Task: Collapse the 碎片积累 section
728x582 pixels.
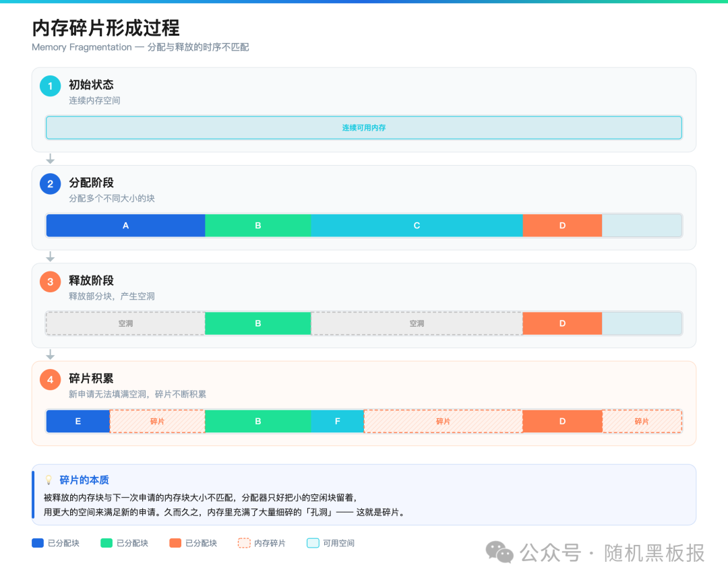Action: point(91,379)
